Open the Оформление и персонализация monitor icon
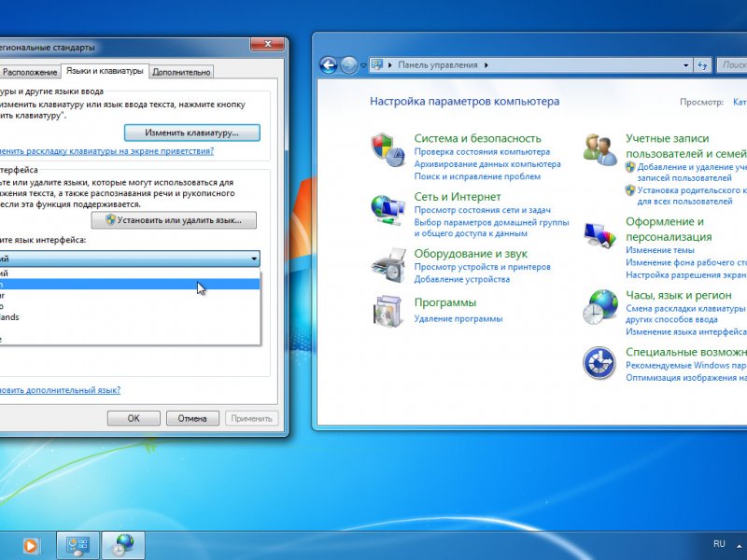 point(599,235)
